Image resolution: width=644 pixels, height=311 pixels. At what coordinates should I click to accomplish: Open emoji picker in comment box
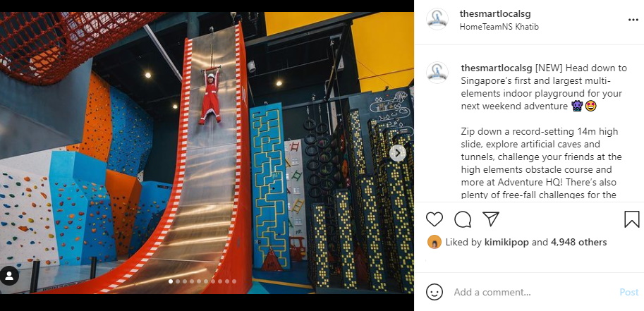[435, 292]
